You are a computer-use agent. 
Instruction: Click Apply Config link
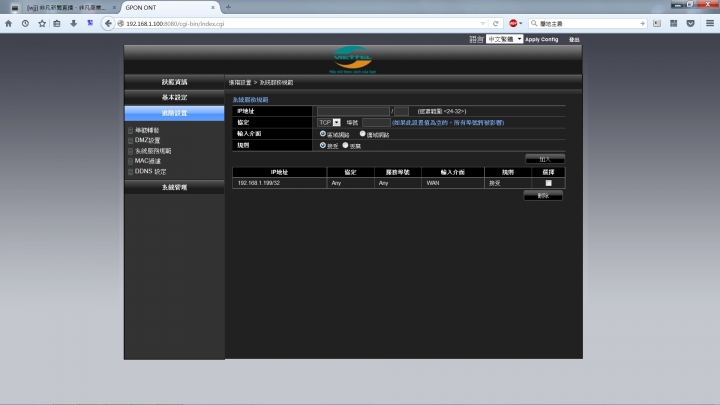(x=541, y=39)
